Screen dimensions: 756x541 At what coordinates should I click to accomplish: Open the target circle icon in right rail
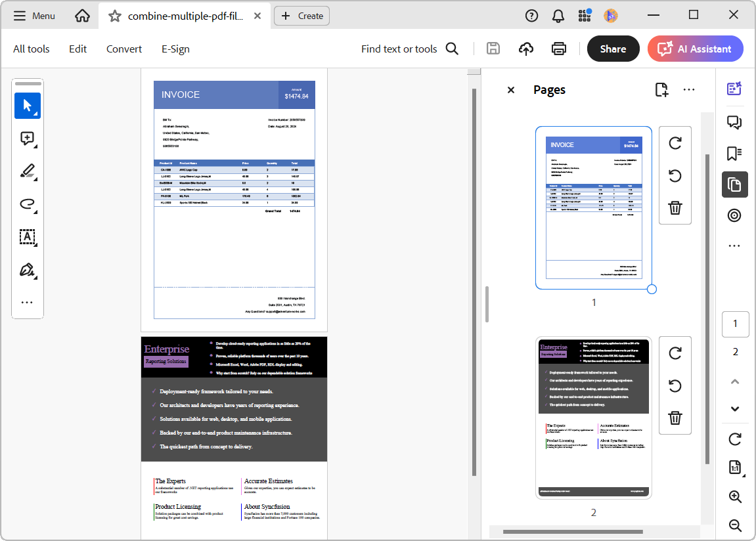coord(734,215)
